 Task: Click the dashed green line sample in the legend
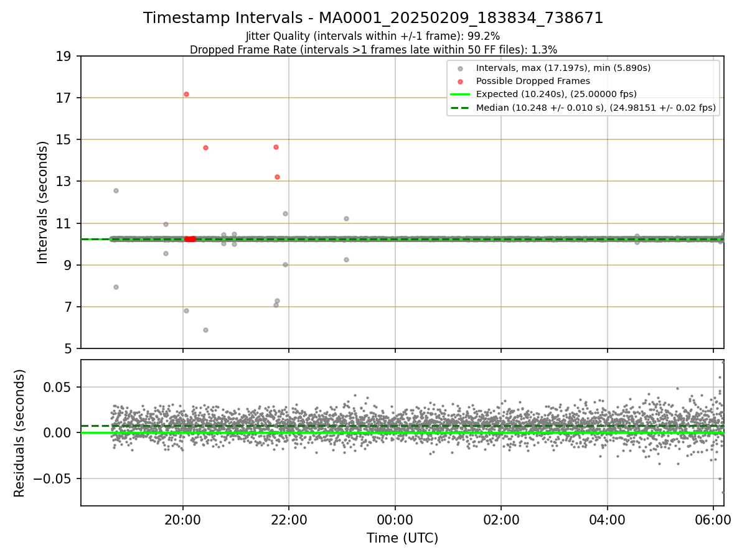(x=460, y=108)
